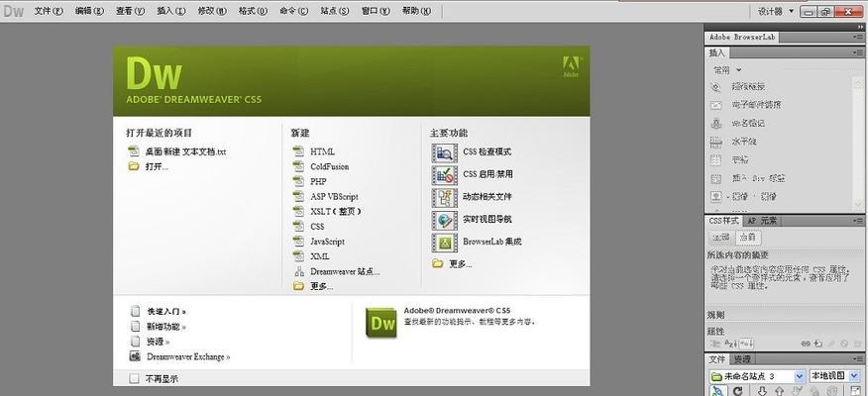
Task: Click the image icon in Insert panel
Action: pyautogui.click(x=715, y=196)
